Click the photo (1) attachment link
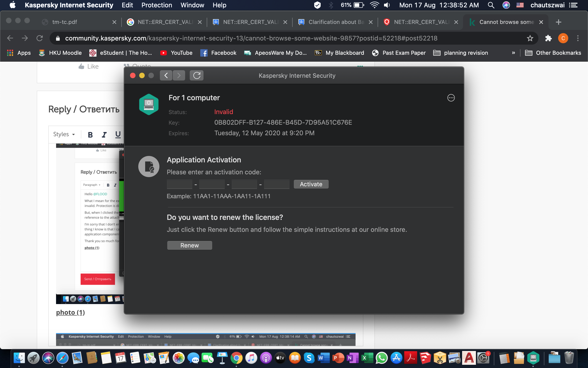The height and width of the screenshot is (368, 588). click(71, 313)
